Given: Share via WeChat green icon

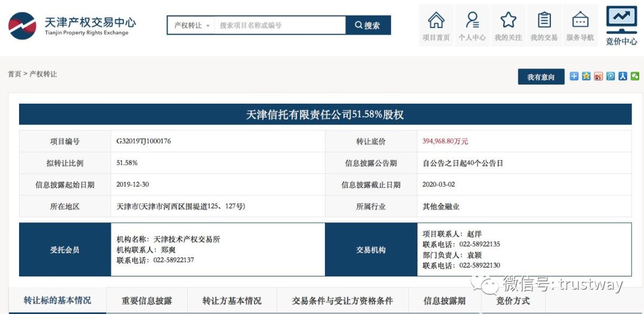Looking at the screenshot, I should pyautogui.click(x=635, y=76).
